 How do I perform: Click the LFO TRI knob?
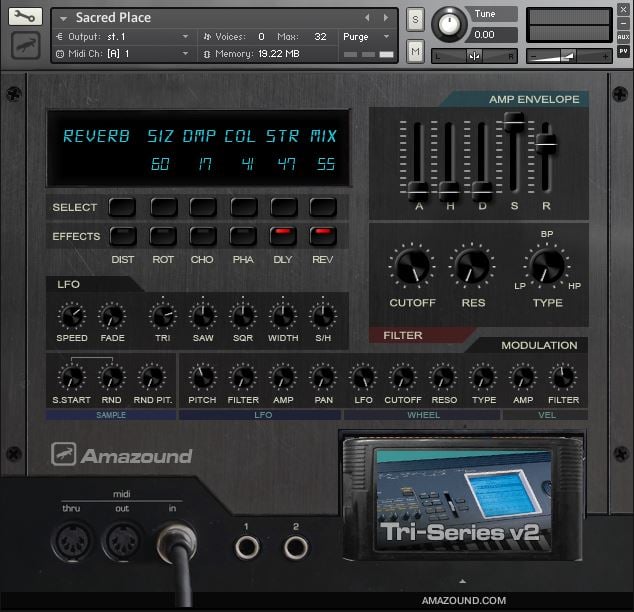163,316
